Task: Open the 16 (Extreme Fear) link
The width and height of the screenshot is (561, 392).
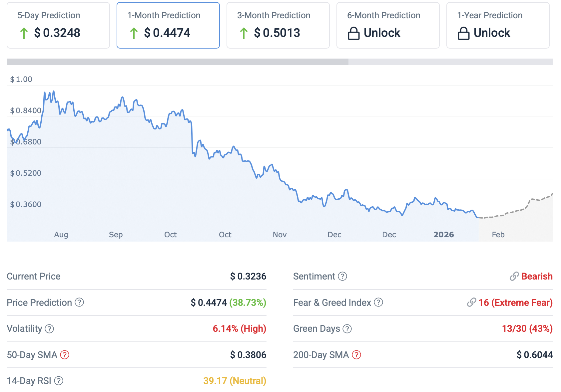Action: [x=515, y=302]
